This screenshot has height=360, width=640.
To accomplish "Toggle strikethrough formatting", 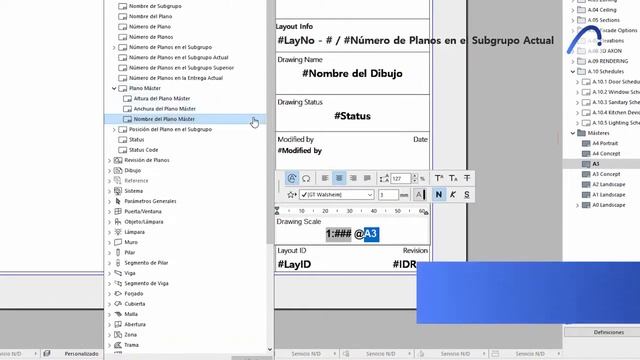I will (467, 178).
